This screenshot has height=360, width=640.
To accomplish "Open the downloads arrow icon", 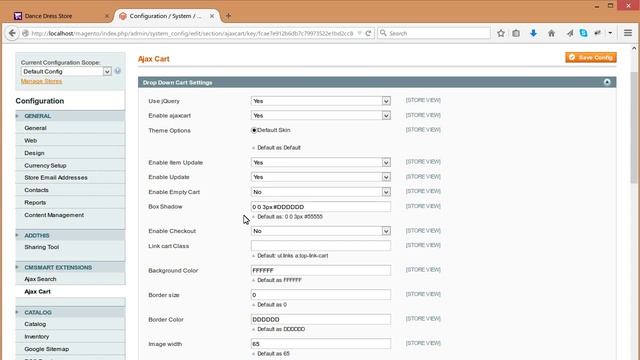I will click(533, 33).
